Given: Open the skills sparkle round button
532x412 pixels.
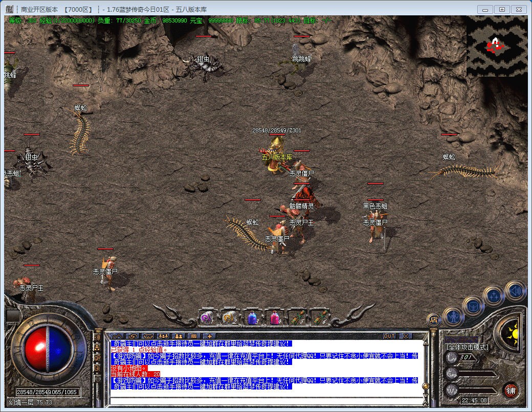Looking at the screenshot, I should tap(493, 296).
